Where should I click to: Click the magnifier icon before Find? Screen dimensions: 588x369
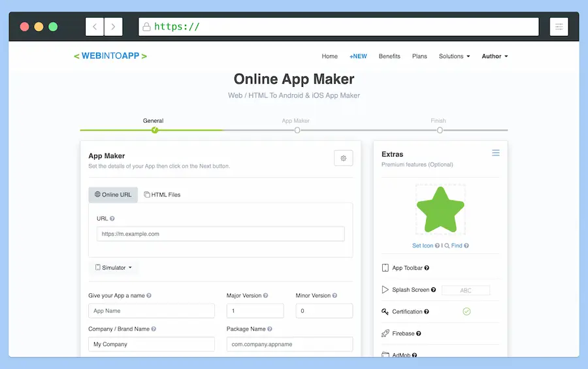tap(447, 246)
